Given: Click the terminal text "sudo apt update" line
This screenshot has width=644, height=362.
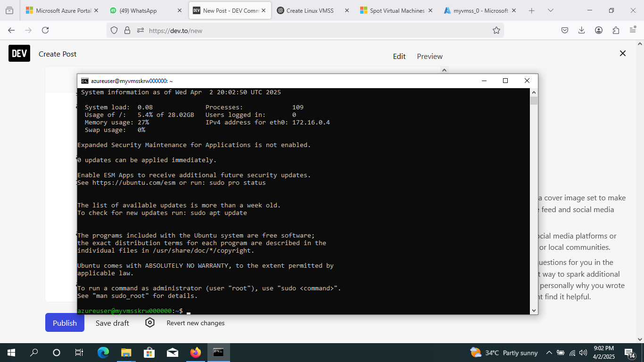Looking at the screenshot, I should [162, 213].
